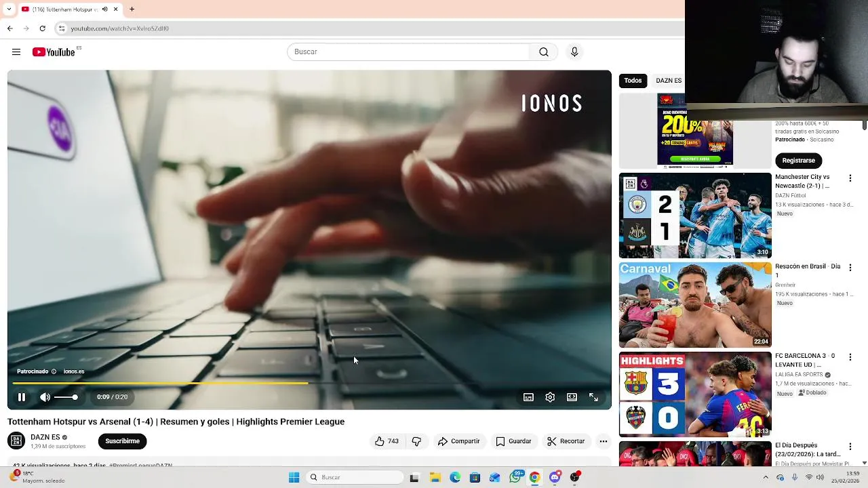Go to the YouTube home logo
This screenshot has width=868, height=488.
pyautogui.click(x=54, y=52)
